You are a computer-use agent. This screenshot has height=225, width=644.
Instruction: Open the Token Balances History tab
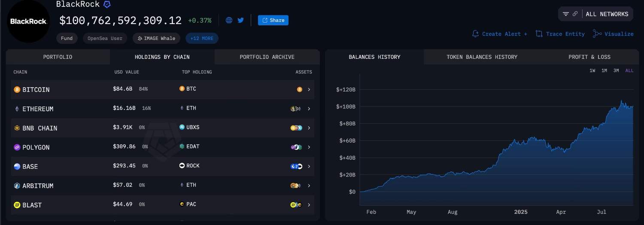click(x=482, y=57)
